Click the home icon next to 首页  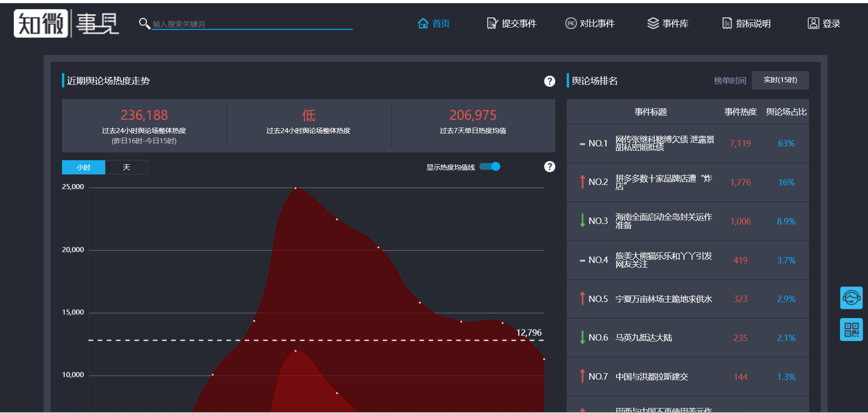(423, 23)
